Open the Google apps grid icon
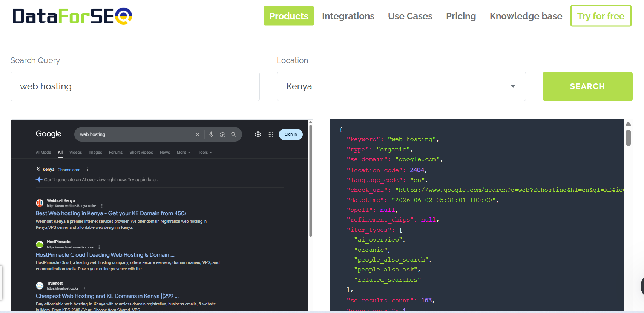This screenshot has height=313, width=644. (271, 134)
